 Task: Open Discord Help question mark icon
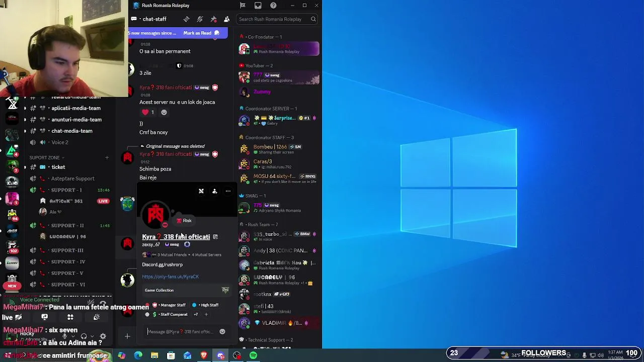click(273, 6)
